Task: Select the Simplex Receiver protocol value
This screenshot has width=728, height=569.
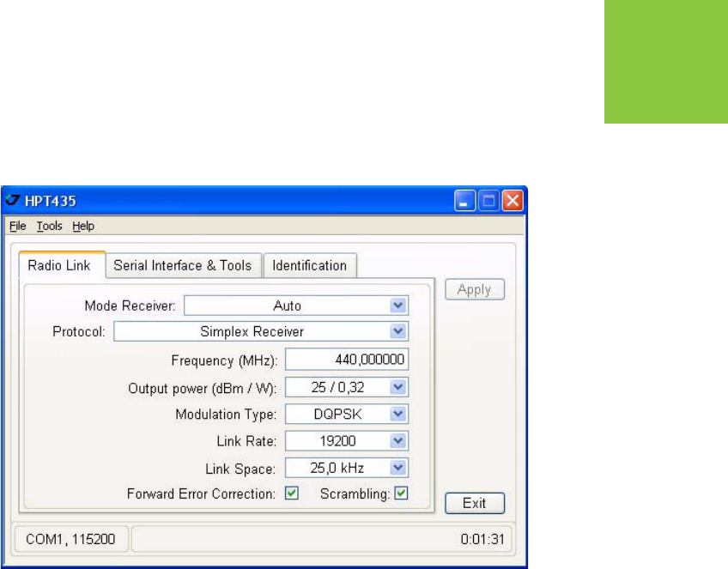Action: tap(252, 332)
